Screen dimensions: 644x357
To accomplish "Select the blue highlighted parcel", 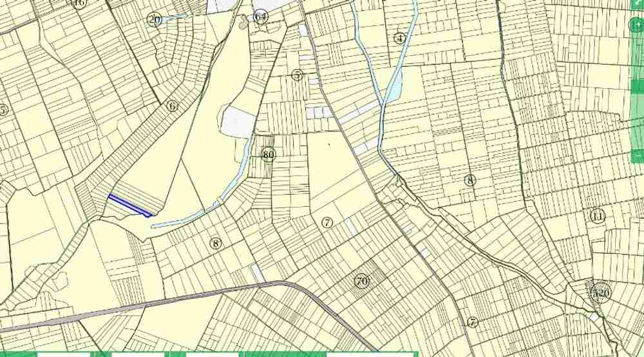I will click(x=129, y=206).
